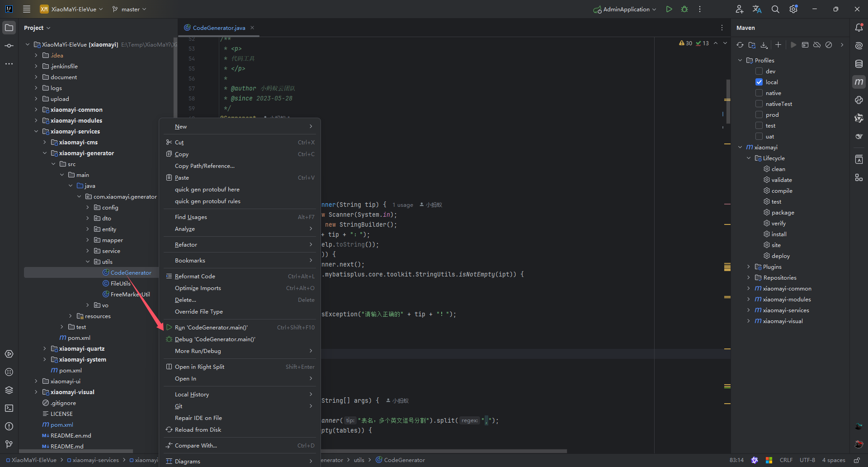This screenshot has width=868, height=467.
Task: Click the CRLF line separator status
Action: click(786, 460)
